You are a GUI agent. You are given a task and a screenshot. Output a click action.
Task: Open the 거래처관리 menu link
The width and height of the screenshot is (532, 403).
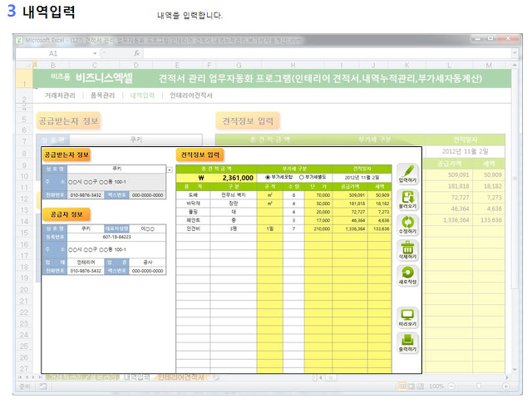click(x=60, y=96)
